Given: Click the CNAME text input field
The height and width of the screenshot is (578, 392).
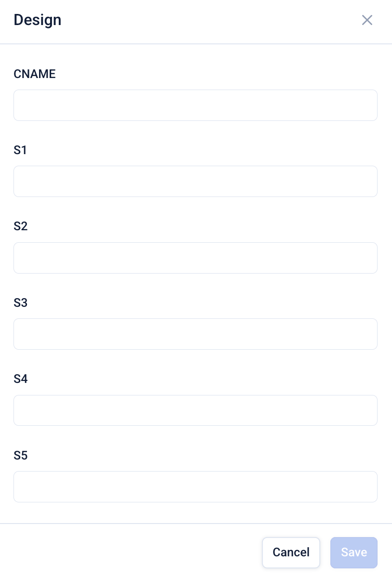Looking at the screenshot, I should point(195,105).
